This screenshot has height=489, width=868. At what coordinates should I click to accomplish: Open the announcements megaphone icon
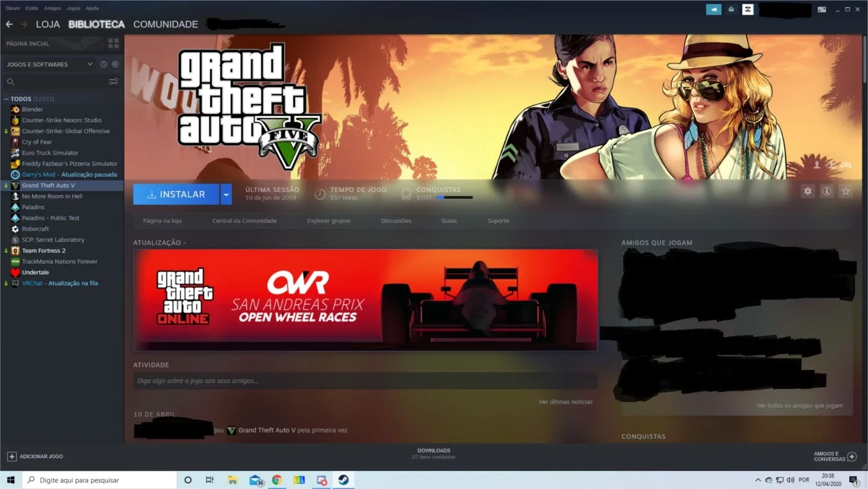click(714, 9)
